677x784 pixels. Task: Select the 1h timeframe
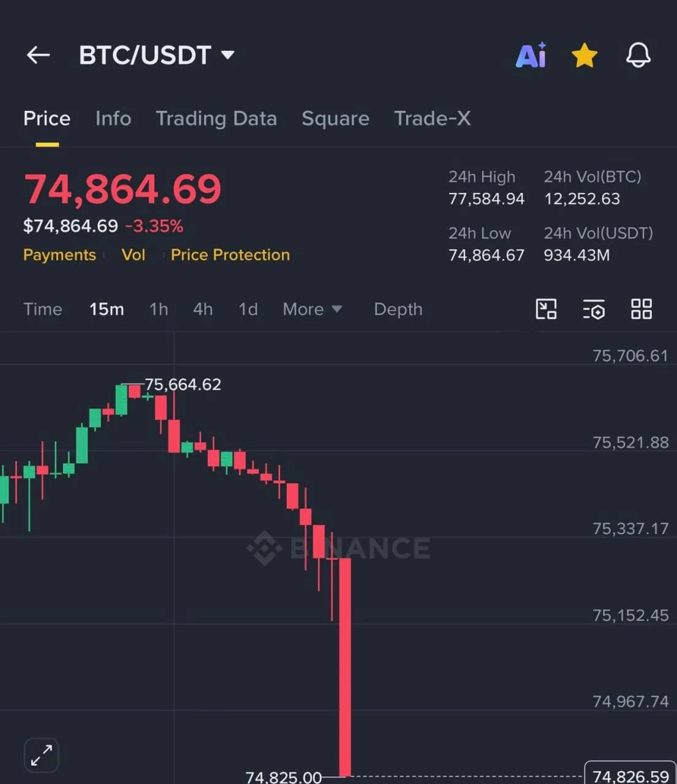tap(159, 309)
